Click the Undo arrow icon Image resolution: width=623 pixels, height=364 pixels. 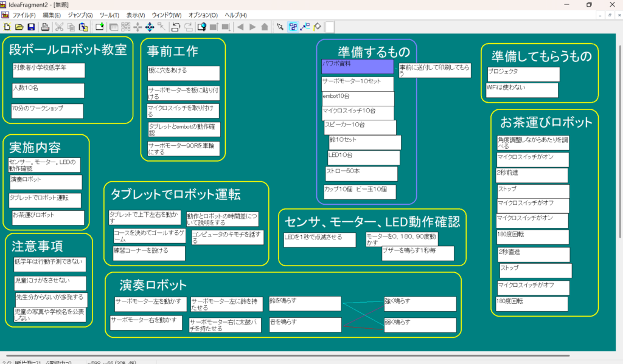pos(175,27)
